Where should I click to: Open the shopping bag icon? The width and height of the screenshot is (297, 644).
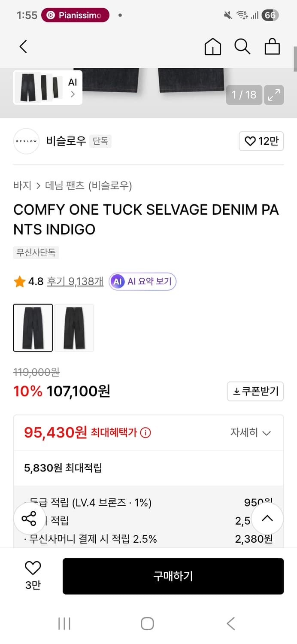272,46
